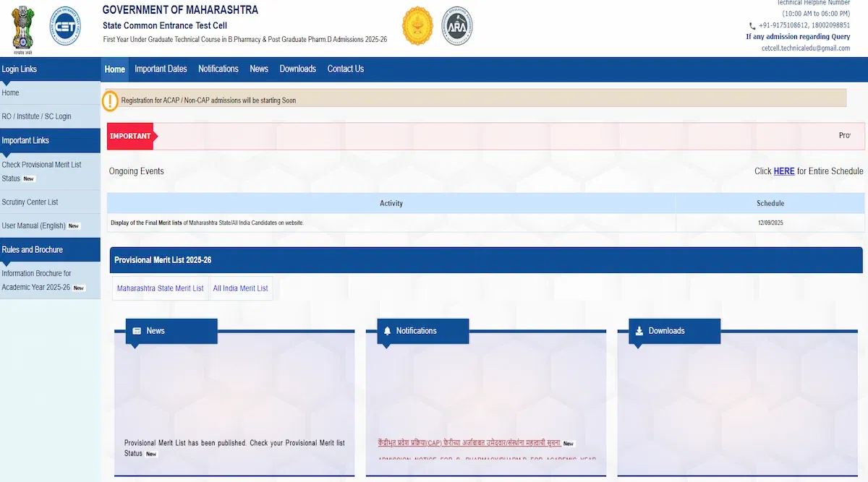Screen dimensions: 868x482
Task: Click the State Common Entrance Test Cell heading
Action: point(165,26)
